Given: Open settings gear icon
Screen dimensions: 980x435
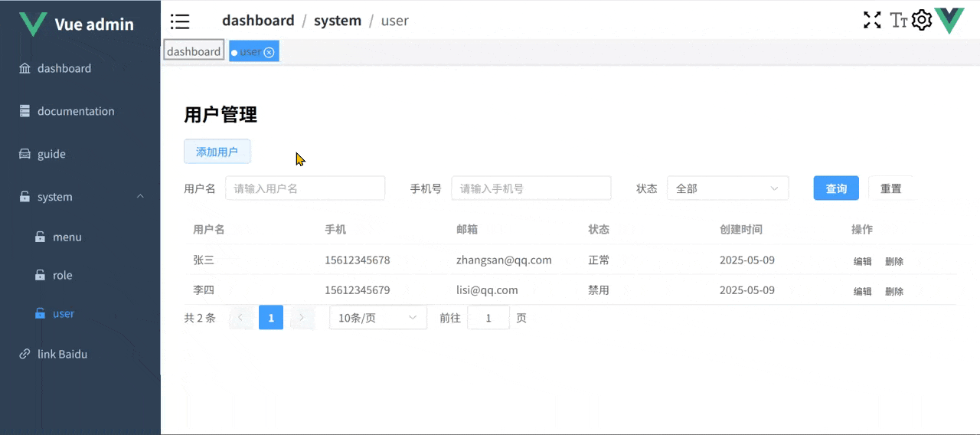Looking at the screenshot, I should 922,20.
